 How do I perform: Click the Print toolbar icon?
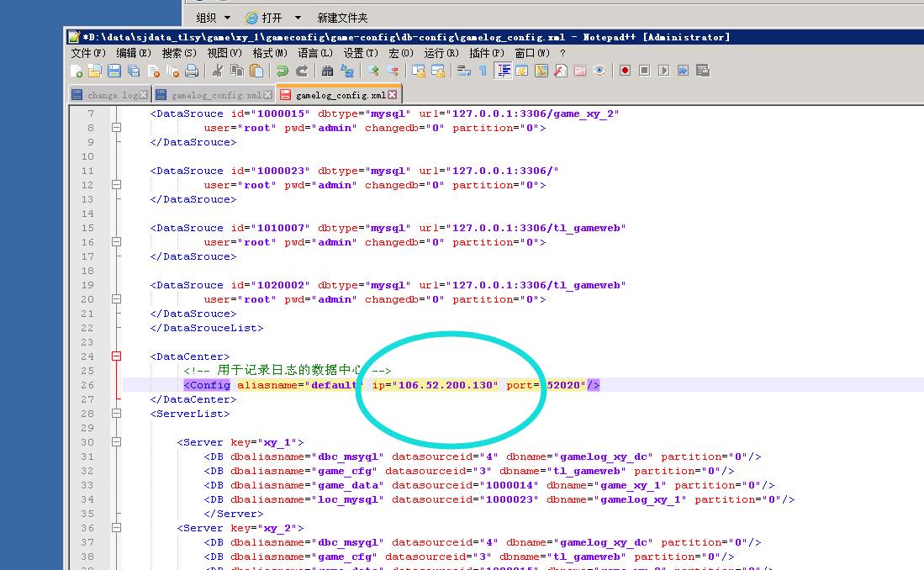pos(192,71)
